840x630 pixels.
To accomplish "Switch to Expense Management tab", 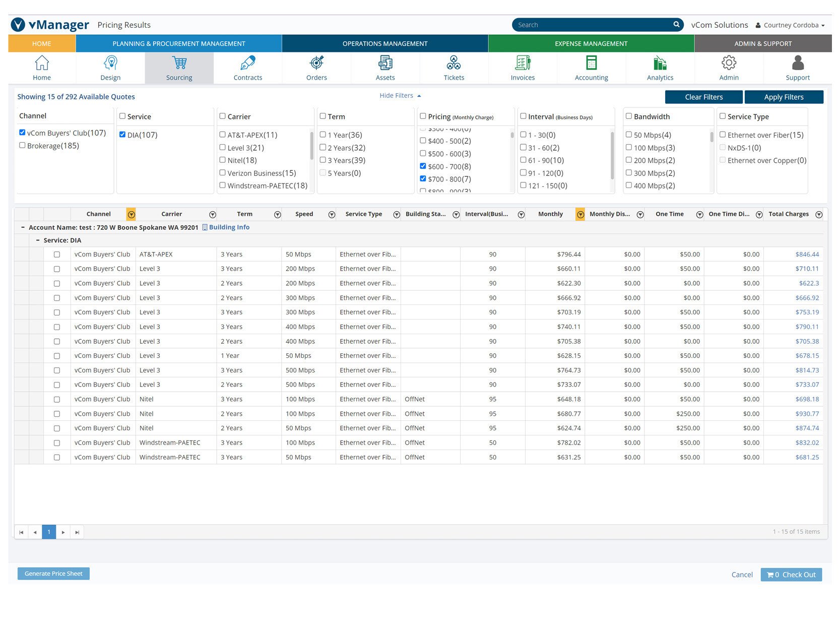I will [x=591, y=44].
